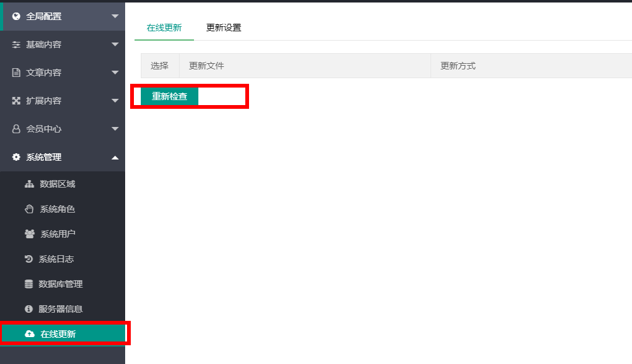Switch to the 更新设置 tab
This screenshot has height=364, width=632.
pos(223,28)
